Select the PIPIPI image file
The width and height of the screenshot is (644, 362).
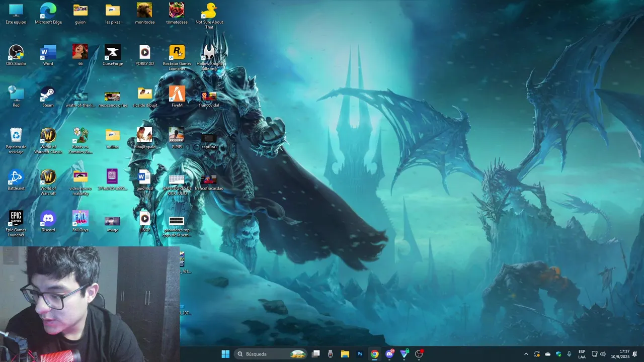[177, 139]
